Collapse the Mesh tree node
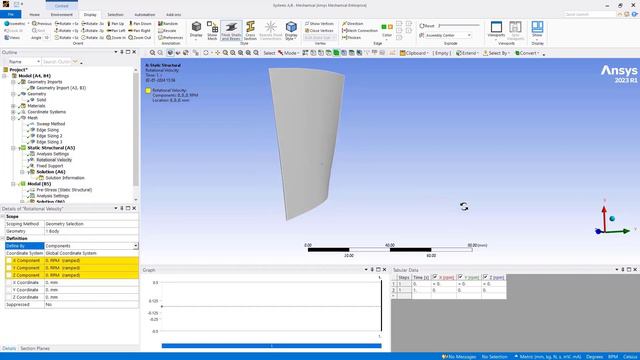Image resolution: width=640 pixels, height=360 pixels. click(13, 118)
